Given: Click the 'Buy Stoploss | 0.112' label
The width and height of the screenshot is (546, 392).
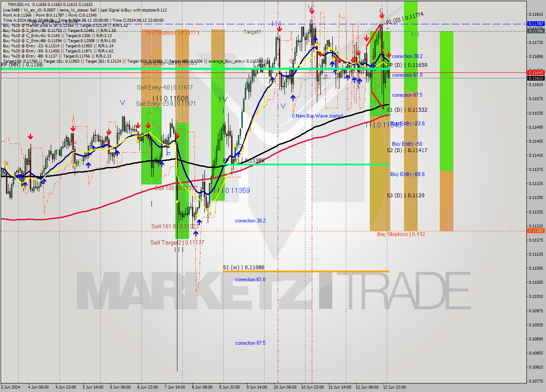Looking at the screenshot, I should tap(401, 234).
